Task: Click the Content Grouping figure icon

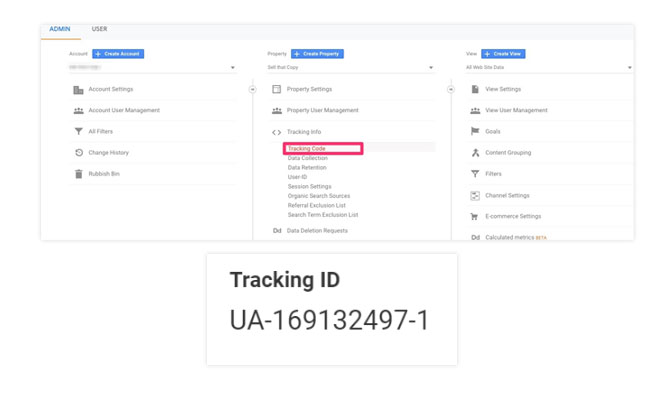Action: tap(475, 152)
